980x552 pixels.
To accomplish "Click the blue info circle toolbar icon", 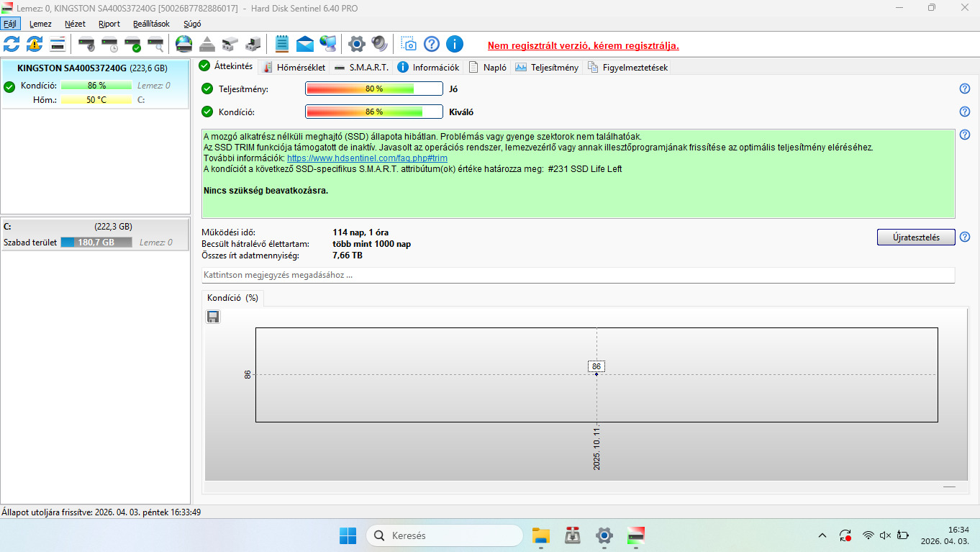I will click(x=455, y=44).
